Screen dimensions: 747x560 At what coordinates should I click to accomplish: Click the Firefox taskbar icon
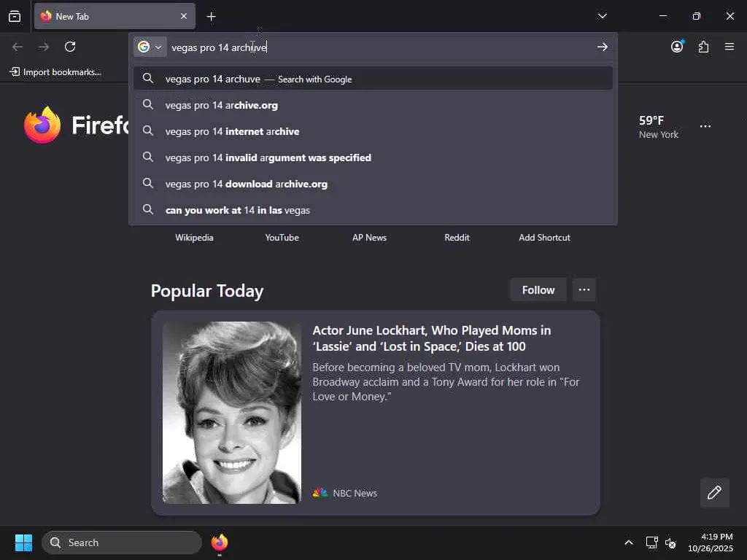click(220, 542)
